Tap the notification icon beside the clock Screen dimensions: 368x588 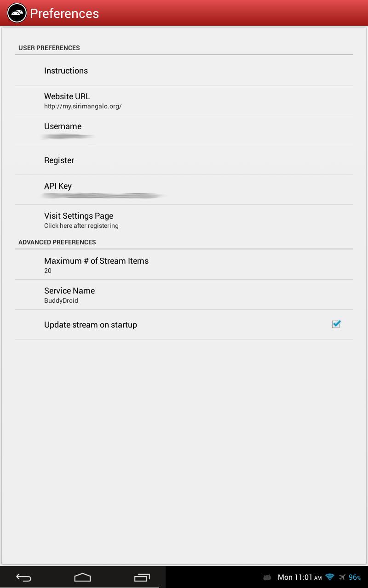pyautogui.click(x=267, y=577)
